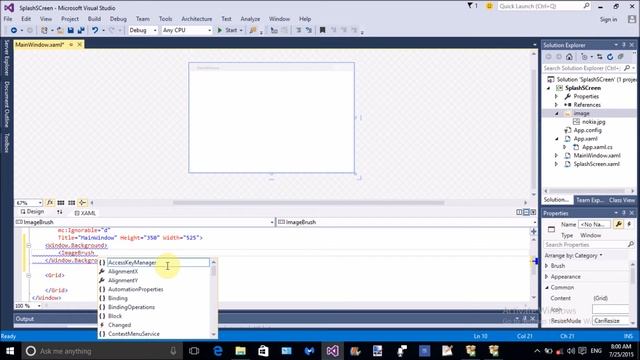Click the property events wrench icon

(619, 224)
